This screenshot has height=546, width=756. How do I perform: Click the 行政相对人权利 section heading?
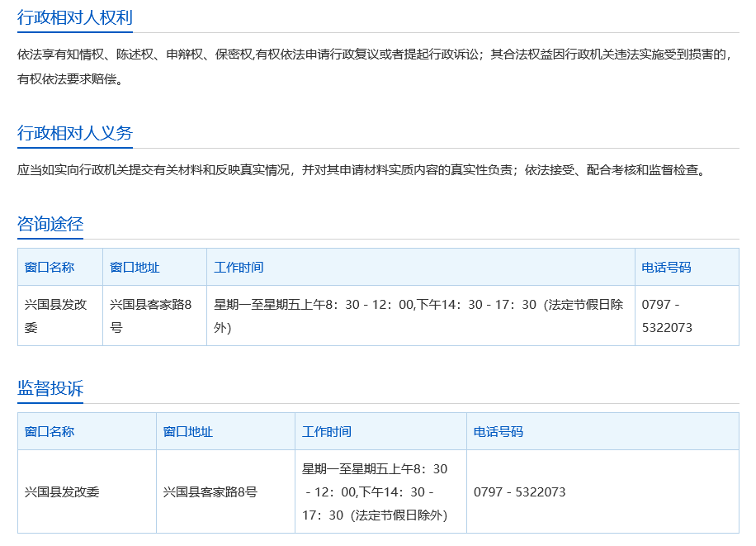pos(75,17)
